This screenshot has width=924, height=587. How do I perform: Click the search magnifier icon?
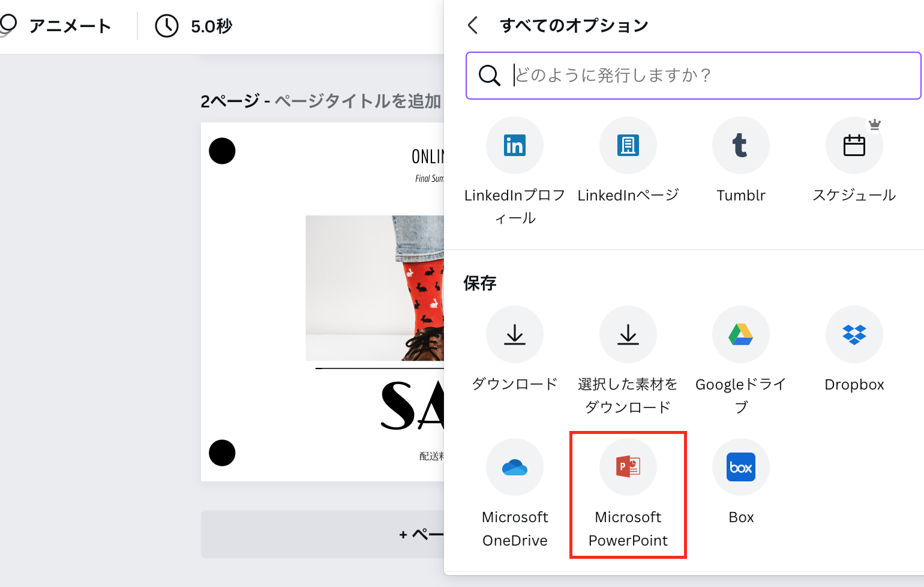pyautogui.click(x=489, y=76)
